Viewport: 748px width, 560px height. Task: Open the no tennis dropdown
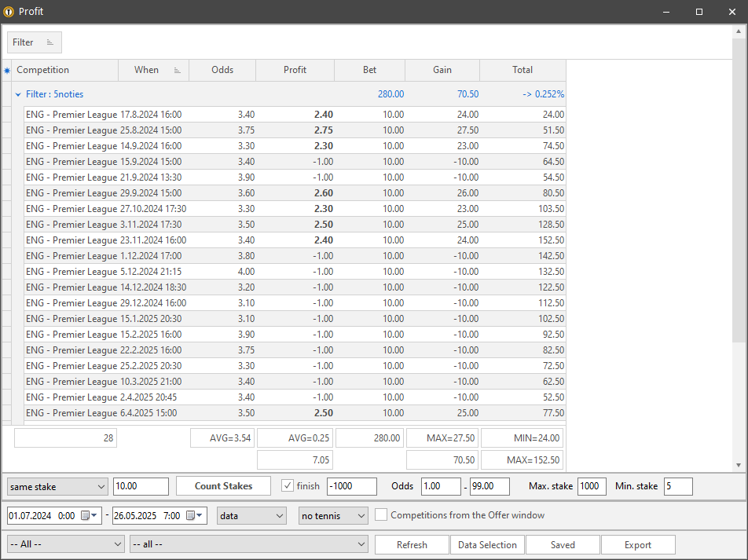[x=333, y=516]
